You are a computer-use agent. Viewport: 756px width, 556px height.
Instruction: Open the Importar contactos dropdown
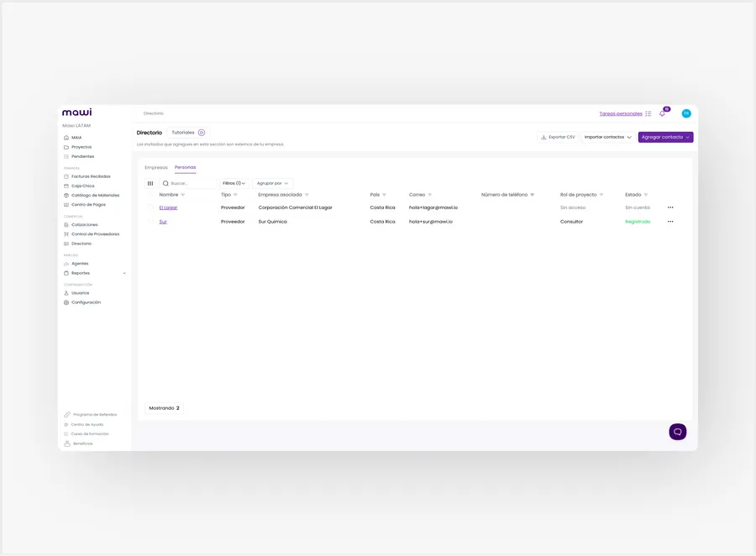607,137
